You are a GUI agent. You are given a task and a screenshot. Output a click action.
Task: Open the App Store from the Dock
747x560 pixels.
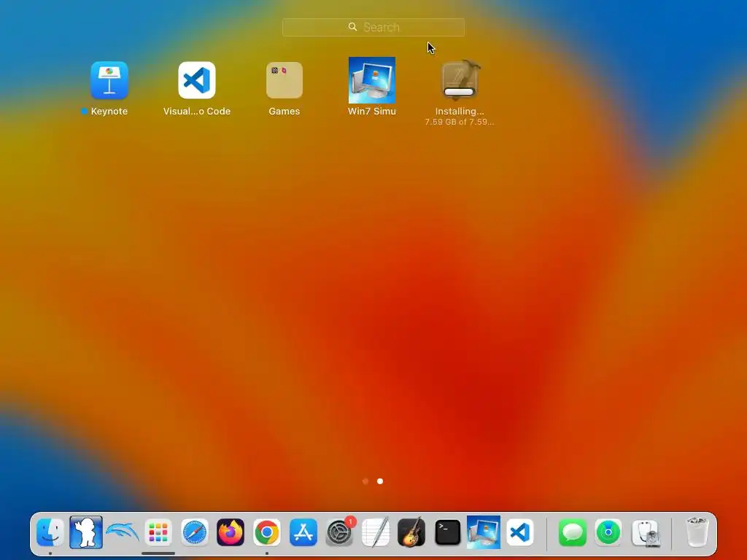pos(303,532)
